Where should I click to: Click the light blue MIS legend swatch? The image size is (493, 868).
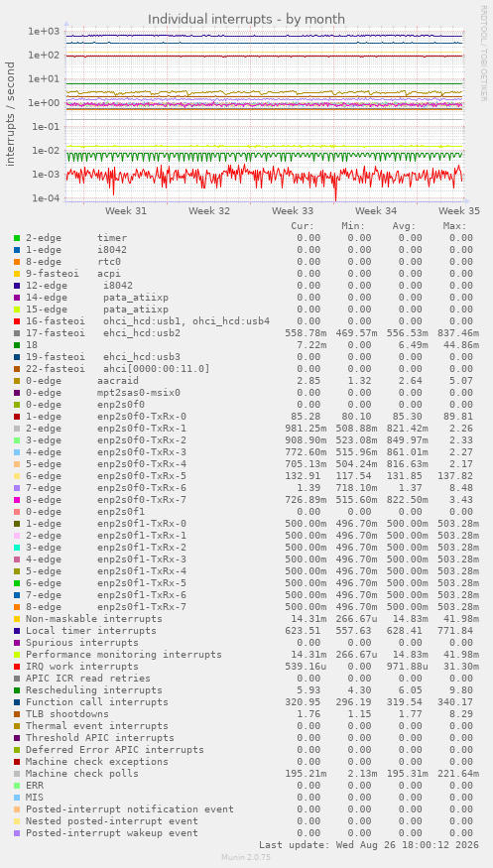17,798
